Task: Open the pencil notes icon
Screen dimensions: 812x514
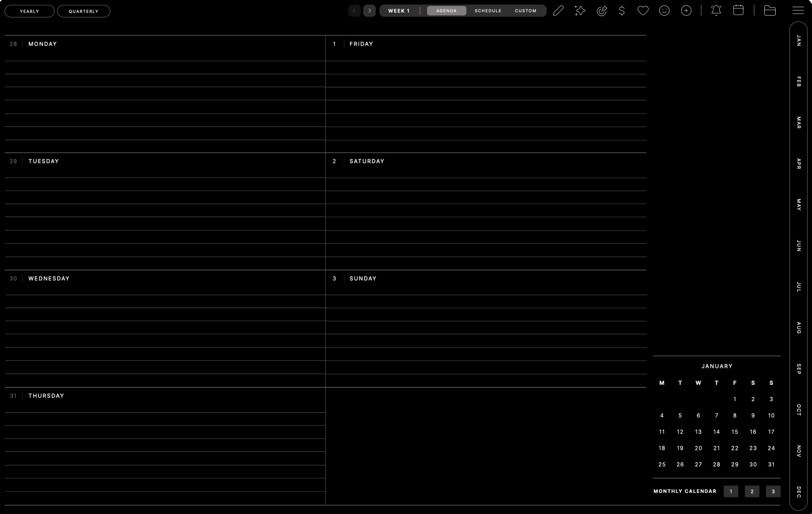Action: click(558, 11)
